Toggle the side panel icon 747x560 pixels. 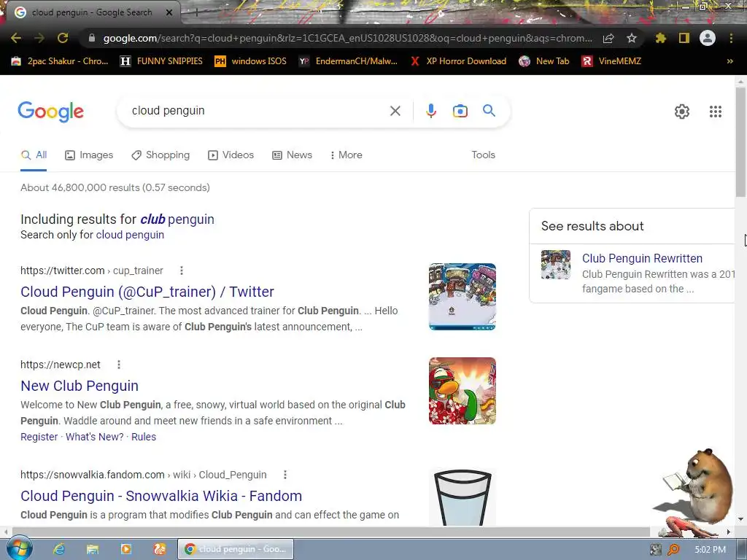[684, 38]
